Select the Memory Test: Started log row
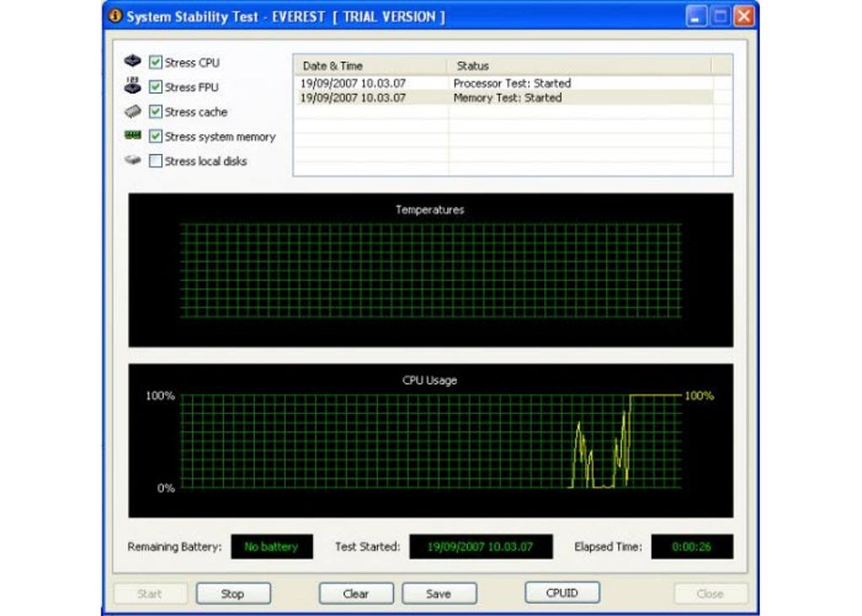862x616 pixels. pyautogui.click(x=505, y=98)
